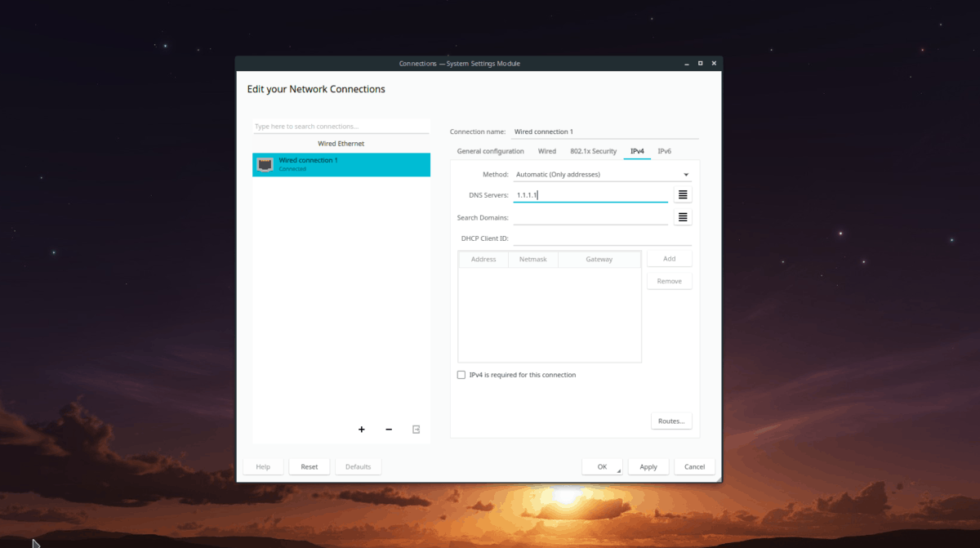Click the Wired Ethernet section header
Screen dimensions: 980x548
tap(341, 144)
